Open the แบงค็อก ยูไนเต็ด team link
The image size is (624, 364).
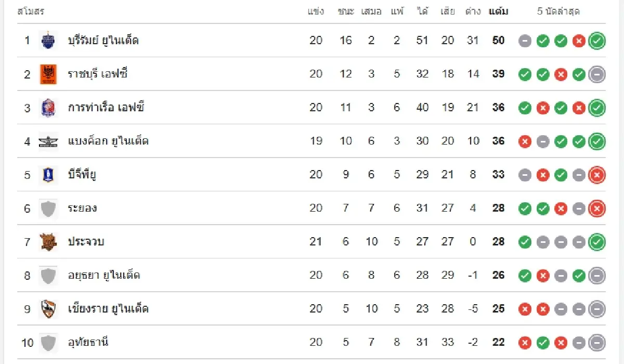[x=108, y=141]
